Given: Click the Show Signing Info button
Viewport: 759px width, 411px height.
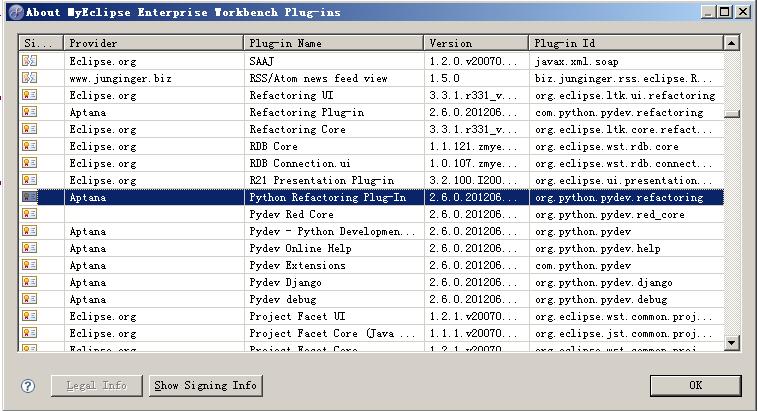Looking at the screenshot, I should coord(205,385).
